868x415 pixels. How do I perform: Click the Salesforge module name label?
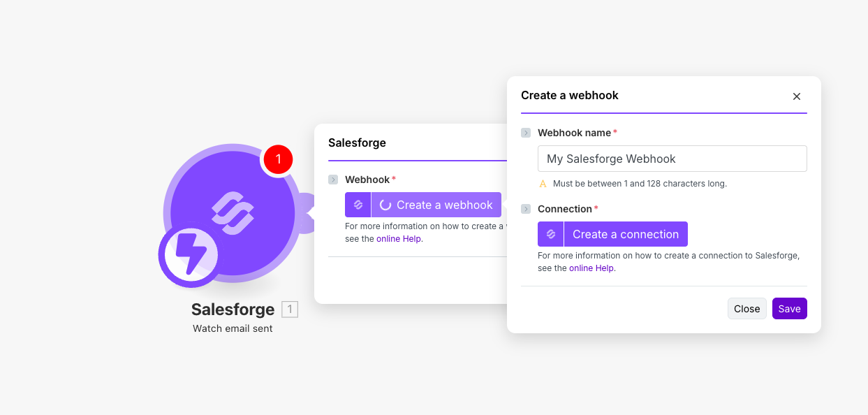coord(233,310)
